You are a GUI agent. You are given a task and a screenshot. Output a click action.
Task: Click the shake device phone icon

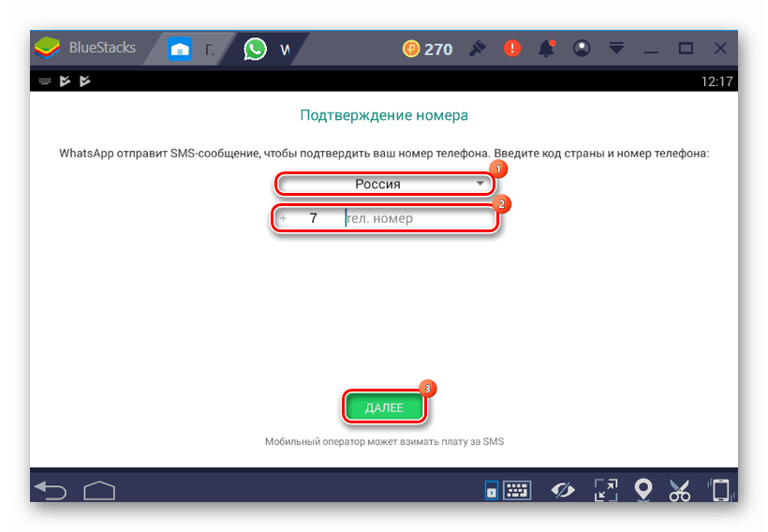(720, 490)
